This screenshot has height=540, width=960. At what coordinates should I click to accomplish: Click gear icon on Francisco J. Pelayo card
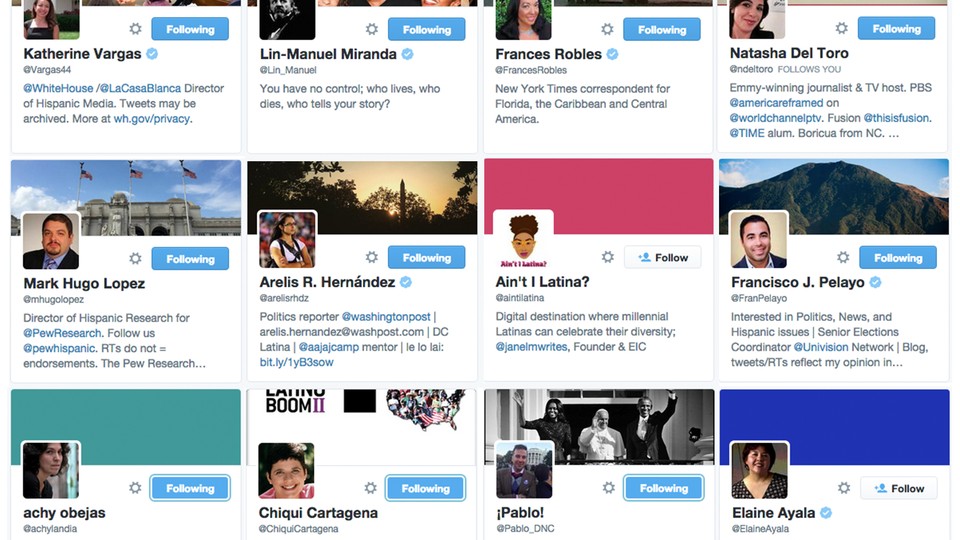click(x=843, y=257)
